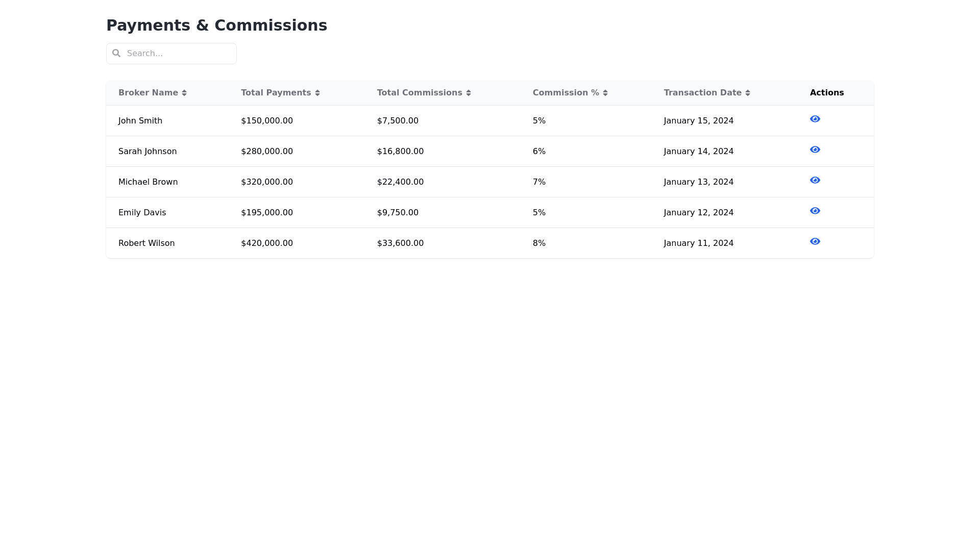The width and height of the screenshot is (980, 551).
Task: Click Michael Brown's $22,400.00 commission
Action: (400, 182)
